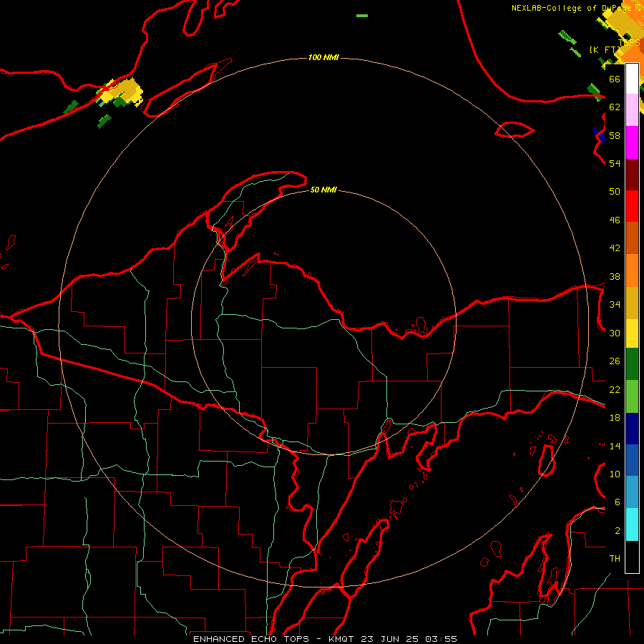Click the legend value "30"

[615, 333]
